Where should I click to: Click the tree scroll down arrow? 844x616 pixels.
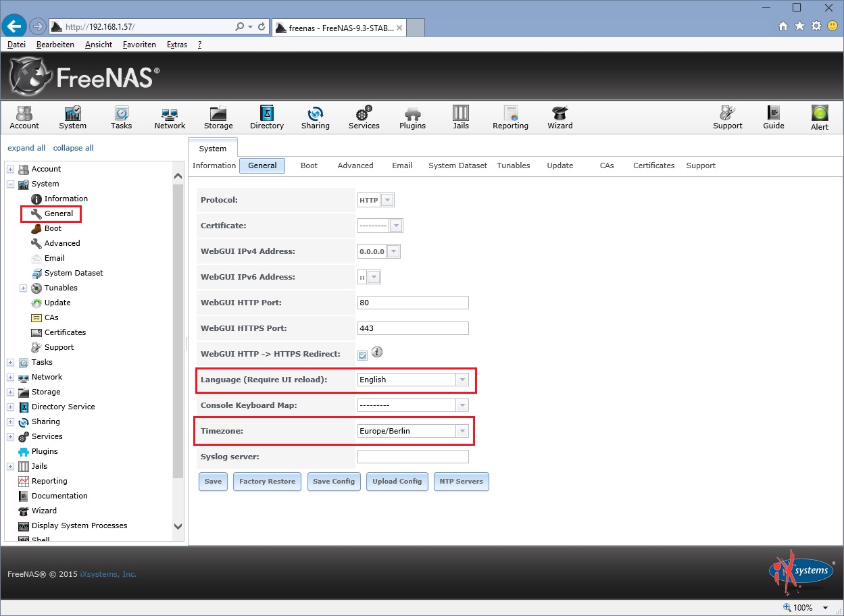pos(178,526)
